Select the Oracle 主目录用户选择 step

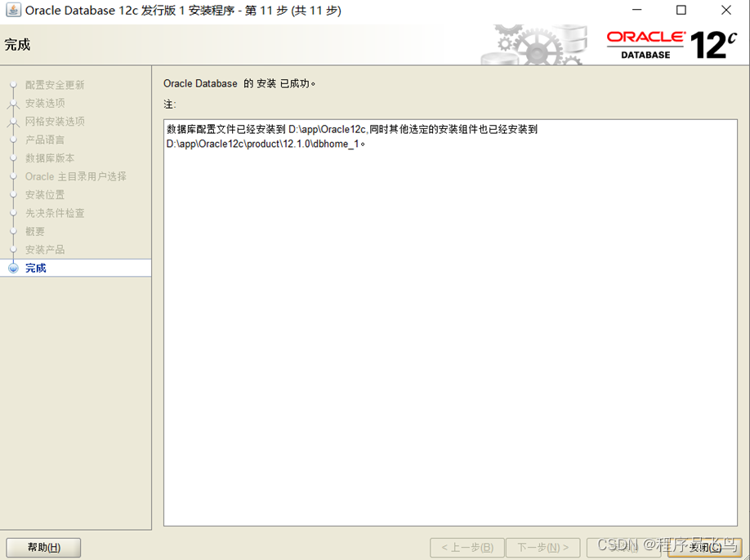coord(76,177)
